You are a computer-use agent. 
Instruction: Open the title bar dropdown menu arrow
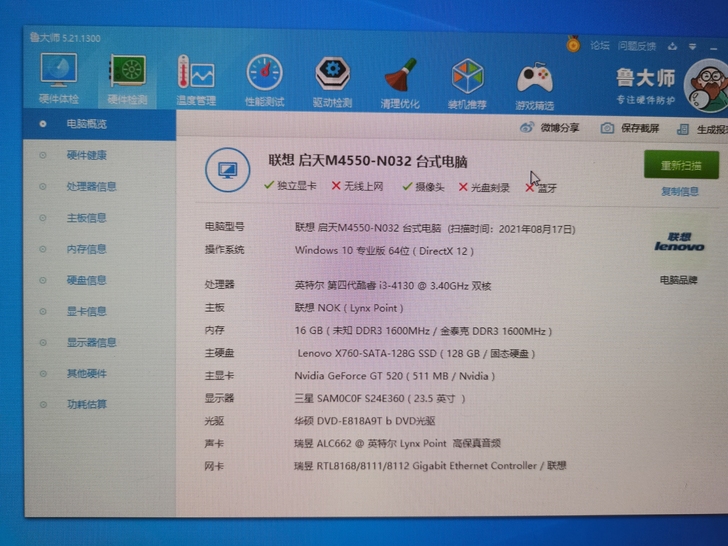click(x=693, y=47)
